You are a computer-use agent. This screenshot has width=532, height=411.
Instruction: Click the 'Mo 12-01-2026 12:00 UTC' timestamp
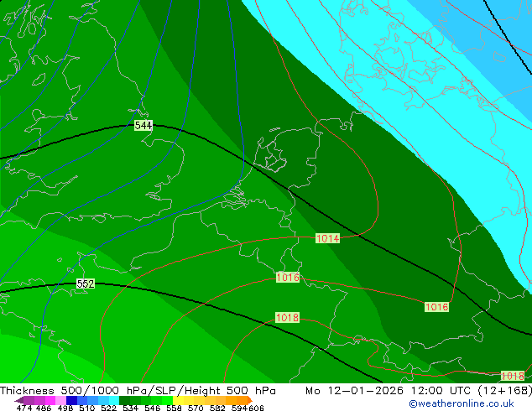pos(389,391)
